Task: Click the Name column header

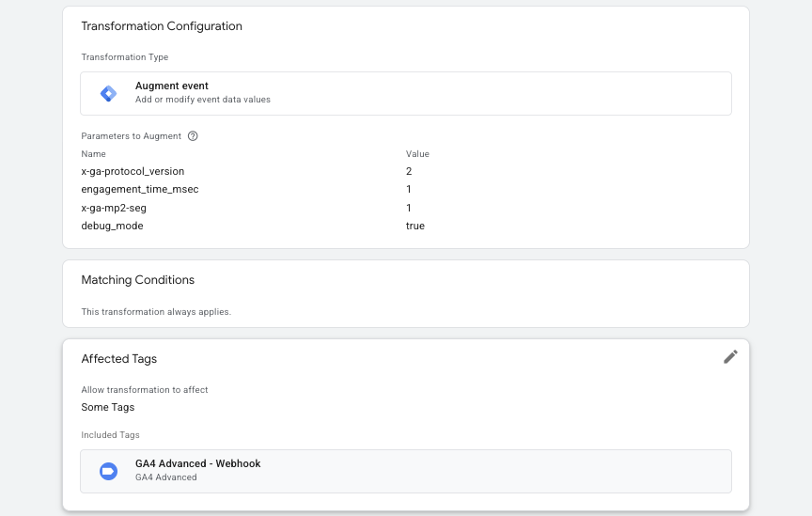Action: (93, 154)
